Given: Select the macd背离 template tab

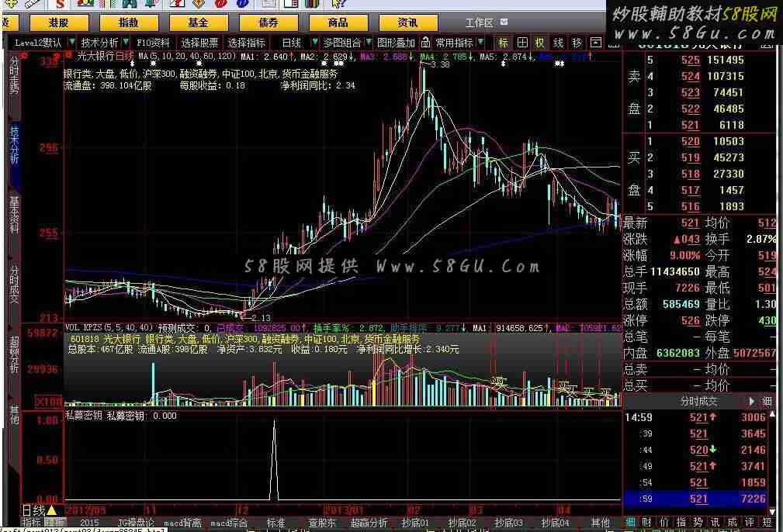Looking at the screenshot, I should click(x=183, y=523).
